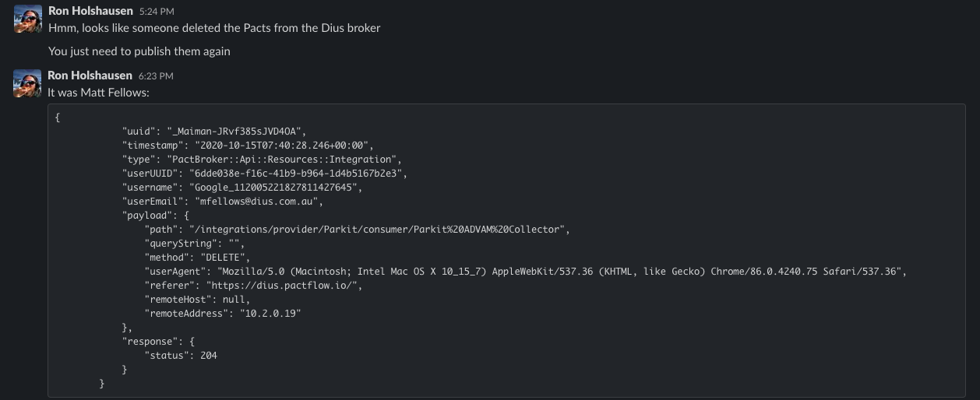Open Ron Holshausen's avatar on 6:23 PM message
Image resolution: width=980 pixels, height=400 pixels.
(28, 82)
